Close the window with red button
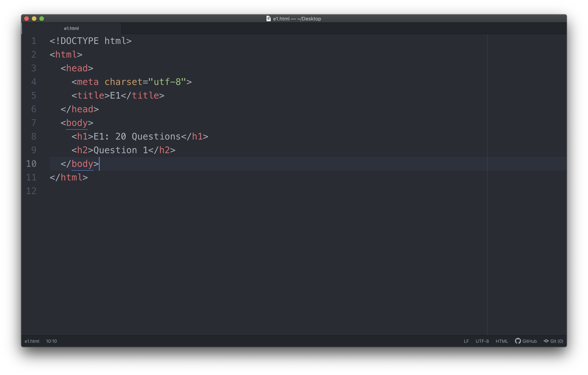 (x=27, y=19)
